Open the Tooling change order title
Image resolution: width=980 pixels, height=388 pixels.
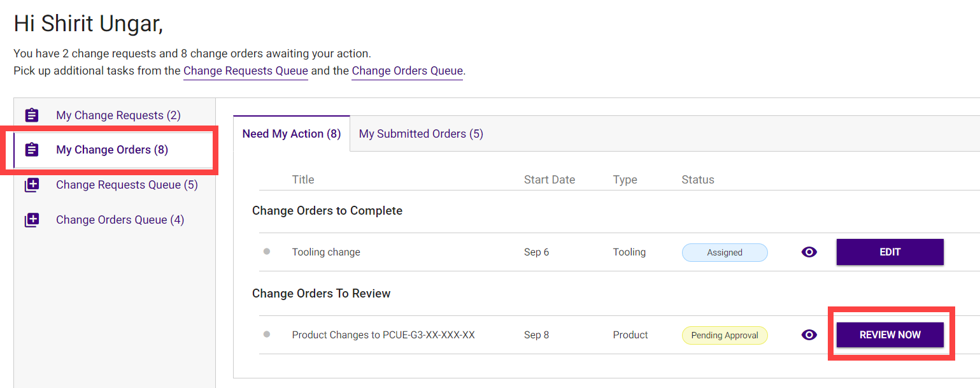[x=326, y=252]
